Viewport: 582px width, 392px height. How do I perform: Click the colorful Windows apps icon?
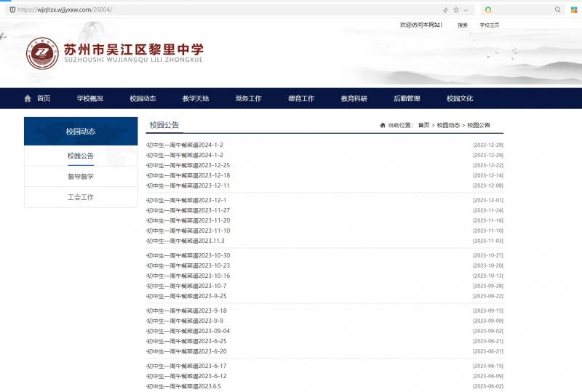click(x=573, y=10)
